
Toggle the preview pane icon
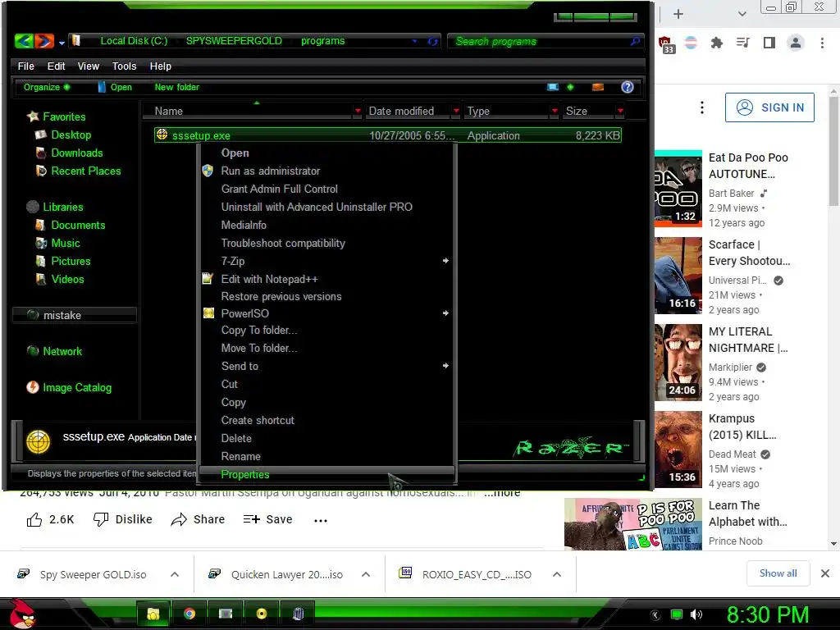[598, 87]
